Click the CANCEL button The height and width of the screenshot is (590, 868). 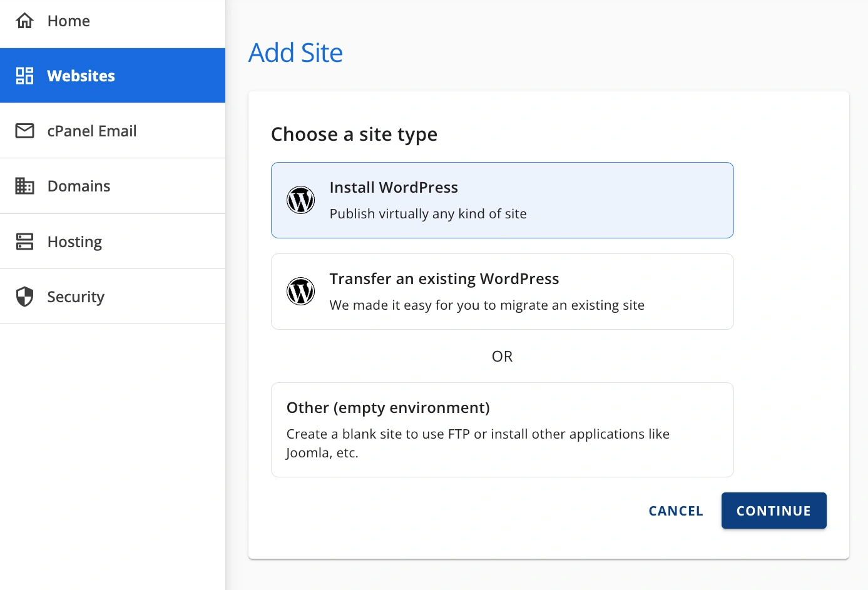click(x=676, y=511)
